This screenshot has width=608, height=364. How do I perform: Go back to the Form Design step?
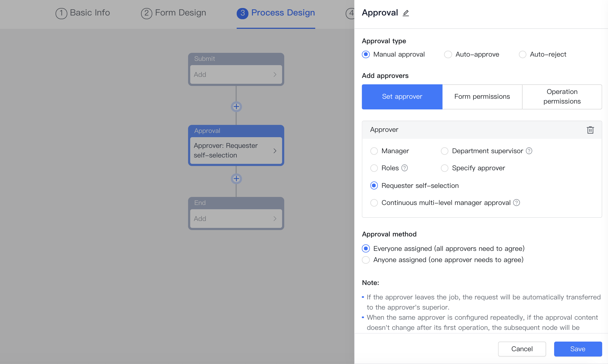click(173, 13)
